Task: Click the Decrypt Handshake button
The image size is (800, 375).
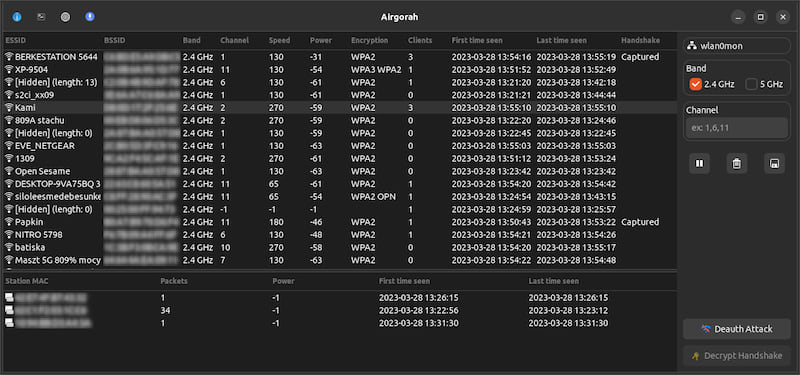Action: pos(737,356)
